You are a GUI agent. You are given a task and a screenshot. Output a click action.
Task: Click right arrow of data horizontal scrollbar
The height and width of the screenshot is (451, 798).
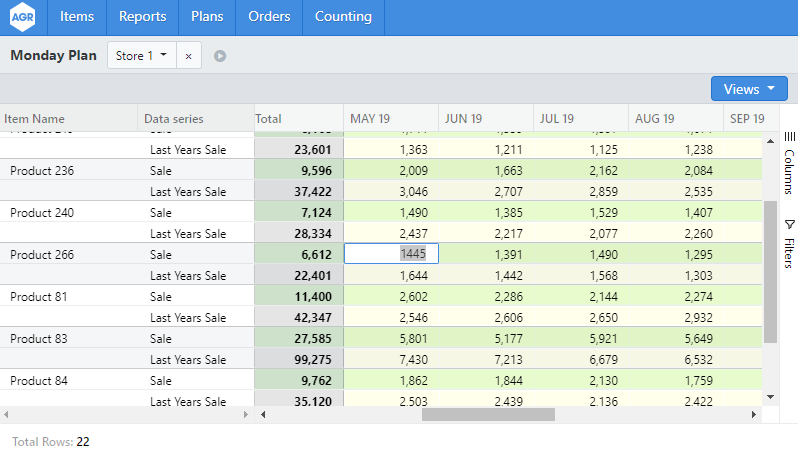(753, 414)
